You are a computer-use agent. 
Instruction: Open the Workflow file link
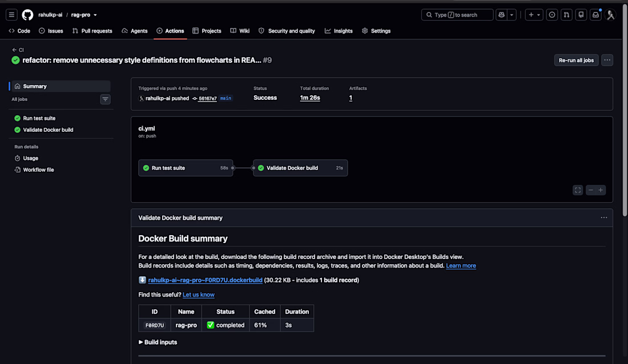38,170
